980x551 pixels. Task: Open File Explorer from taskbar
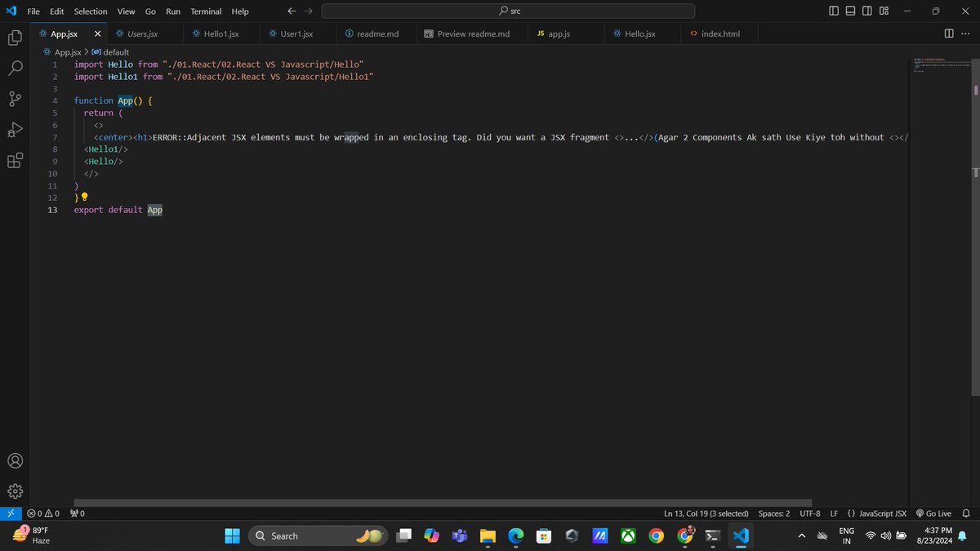(x=488, y=535)
